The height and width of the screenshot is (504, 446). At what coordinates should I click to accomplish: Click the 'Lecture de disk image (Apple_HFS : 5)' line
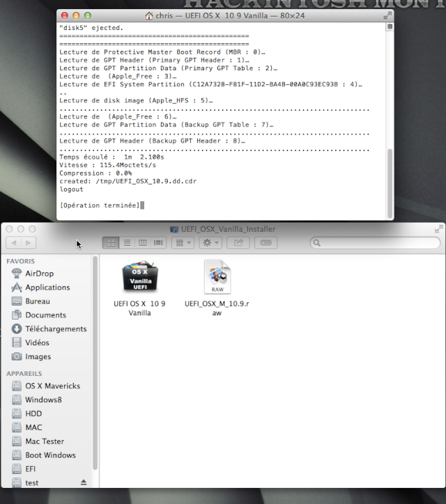pyautogui.click(x=136, y=101)
